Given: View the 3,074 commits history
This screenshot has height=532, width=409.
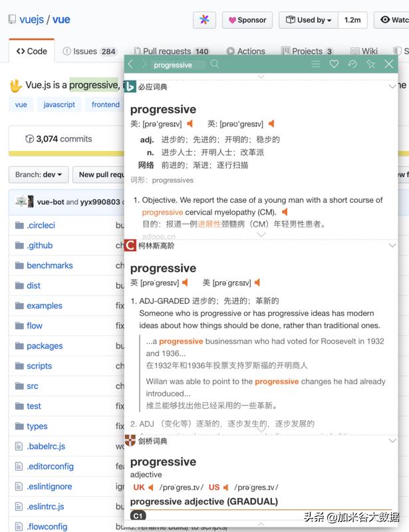Looking at the screenshot, I should point(59,139).
